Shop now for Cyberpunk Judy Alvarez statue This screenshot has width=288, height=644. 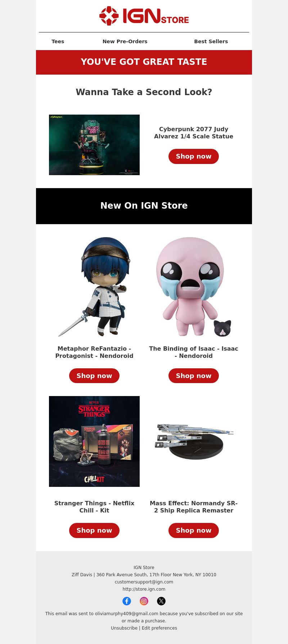coord(194,156)
